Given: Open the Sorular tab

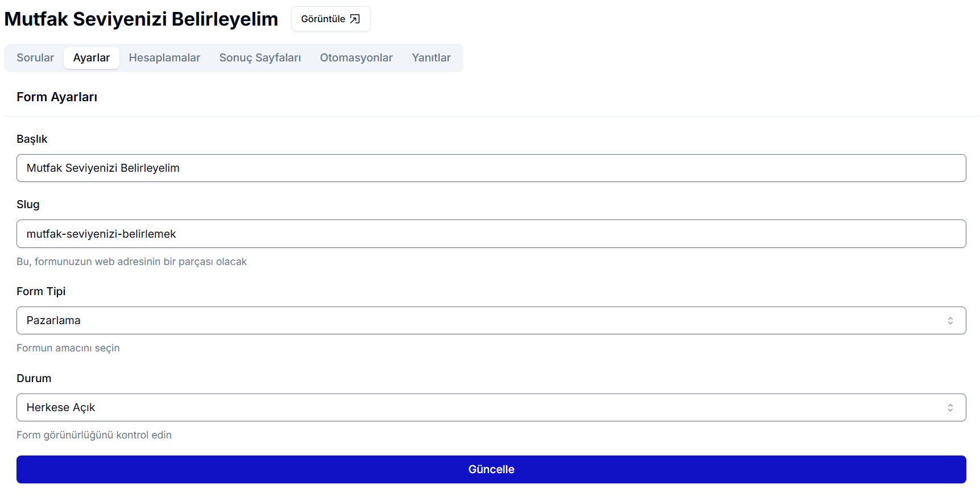Looking at the screenshot, I should 35,58.
